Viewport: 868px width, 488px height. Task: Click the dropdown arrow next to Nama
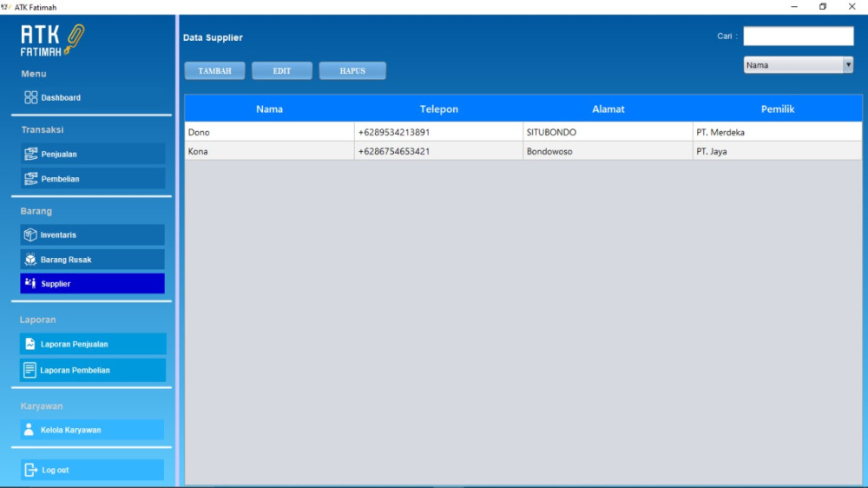point(848,65)
